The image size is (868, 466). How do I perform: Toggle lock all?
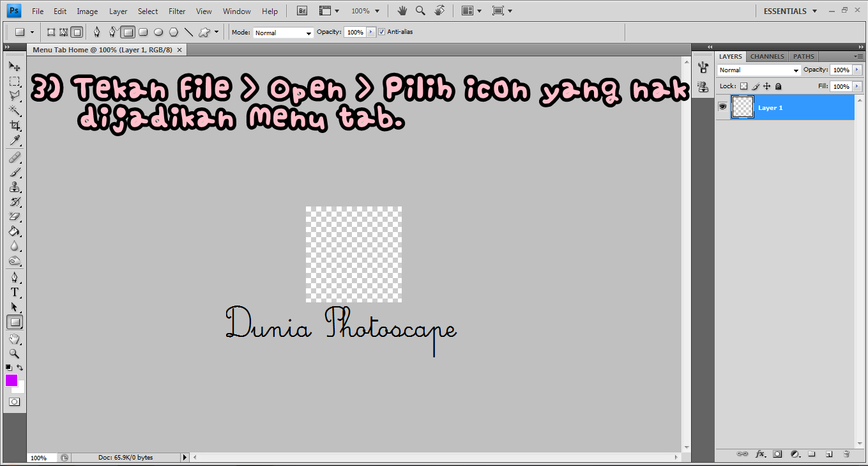[779, 86]
